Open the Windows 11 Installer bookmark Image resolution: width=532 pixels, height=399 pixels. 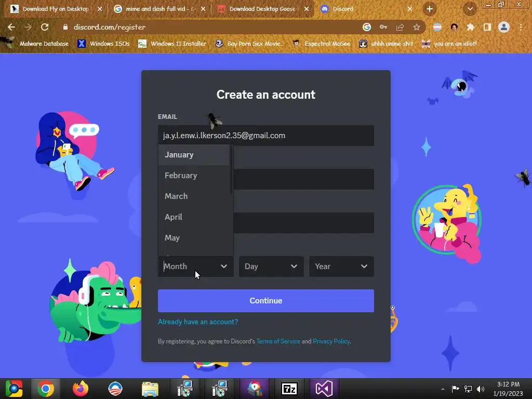tap(172, 44)
